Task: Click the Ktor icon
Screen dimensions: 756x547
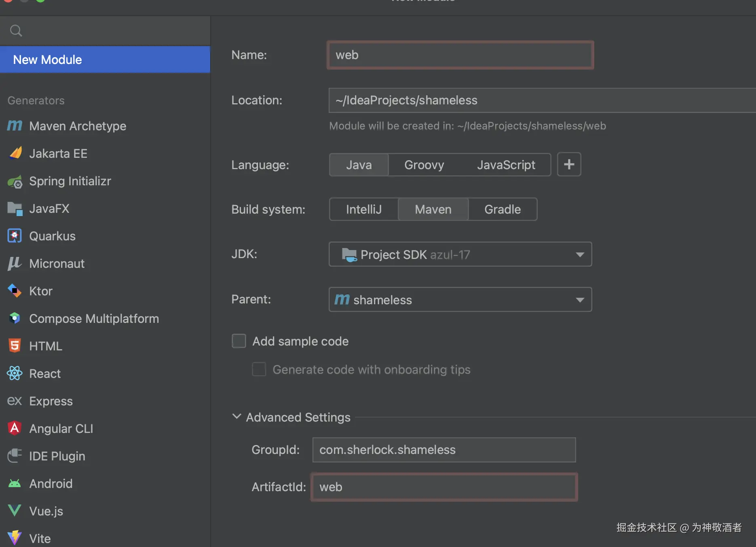Action: pyautogui.click(x=15, y=290)
